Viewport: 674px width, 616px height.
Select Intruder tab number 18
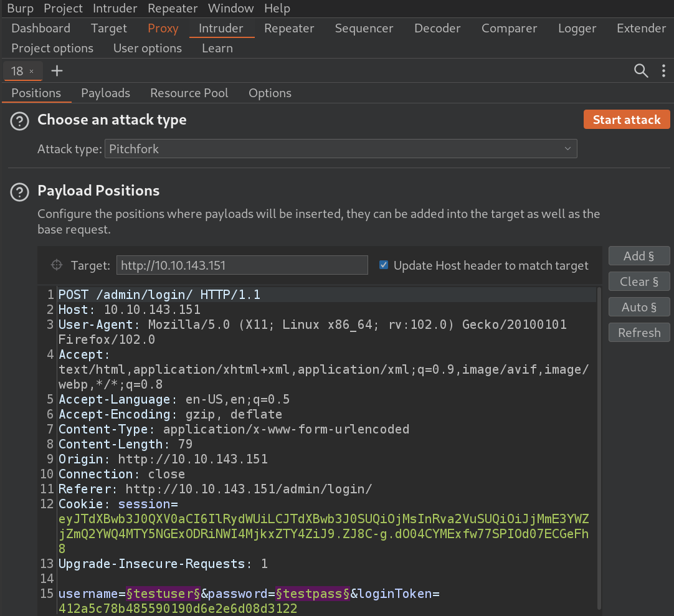point(17,72)
